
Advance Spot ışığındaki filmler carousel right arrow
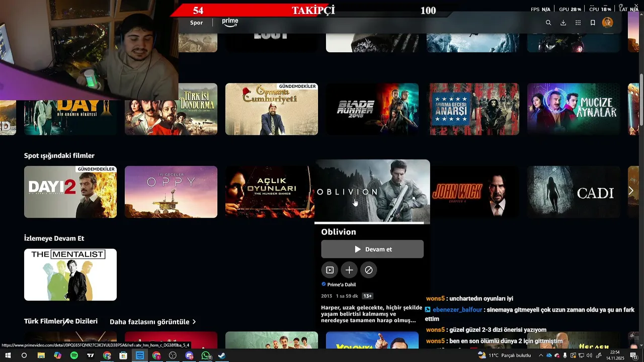(631, 191)
